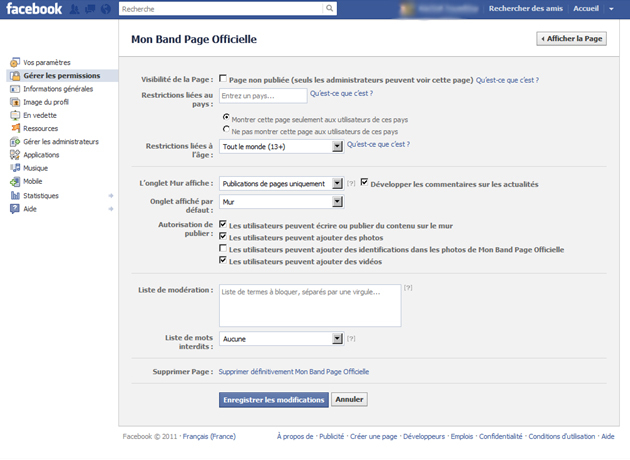Click Supprimer définitivement Mon Band Page Officielle link

294,372
